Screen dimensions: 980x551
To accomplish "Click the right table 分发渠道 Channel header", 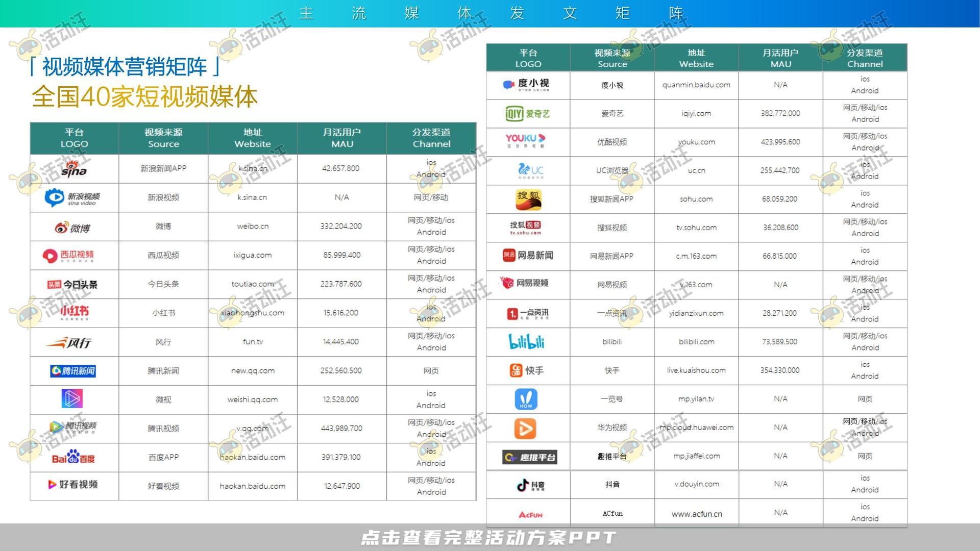I will [x=865, y=58].
